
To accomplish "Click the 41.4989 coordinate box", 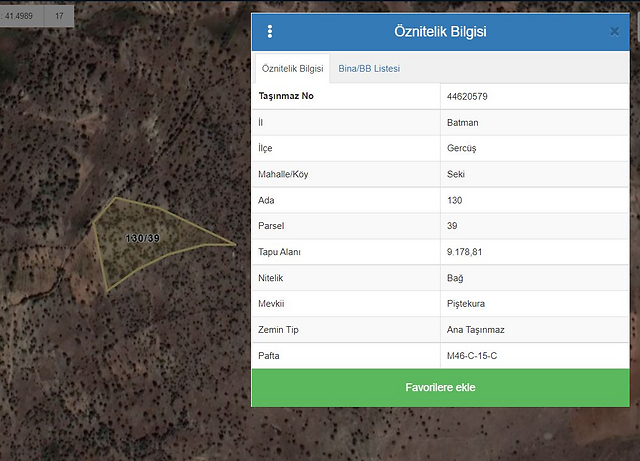I will 22,16.
